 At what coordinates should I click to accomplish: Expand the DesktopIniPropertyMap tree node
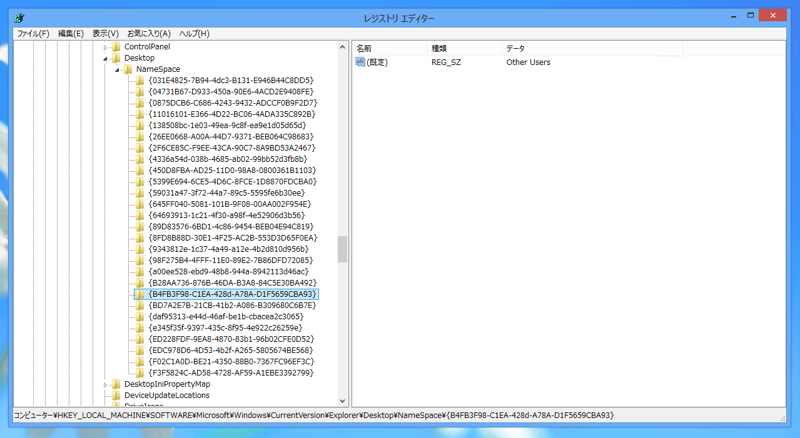[x=106, y=384]
